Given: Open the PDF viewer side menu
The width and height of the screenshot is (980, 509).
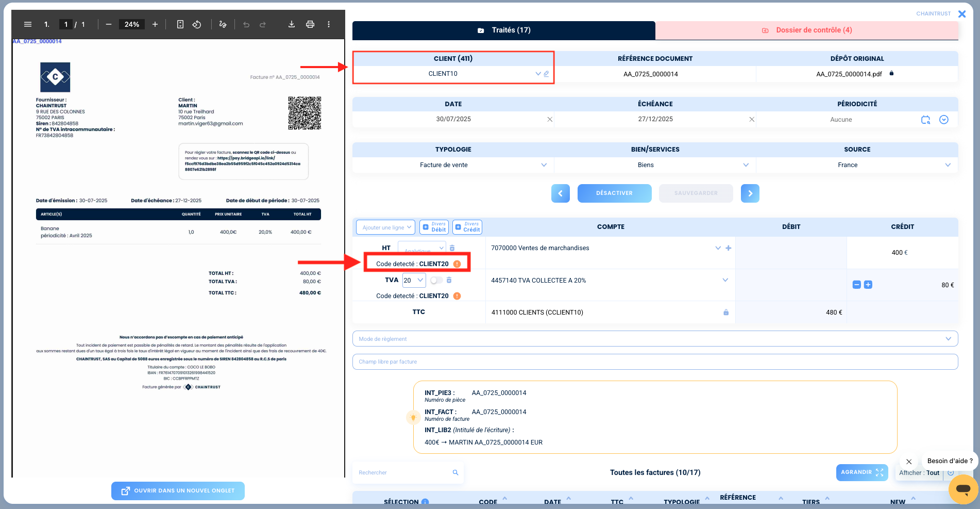Looking at the screenshot, I should click(x=27, y=24).
